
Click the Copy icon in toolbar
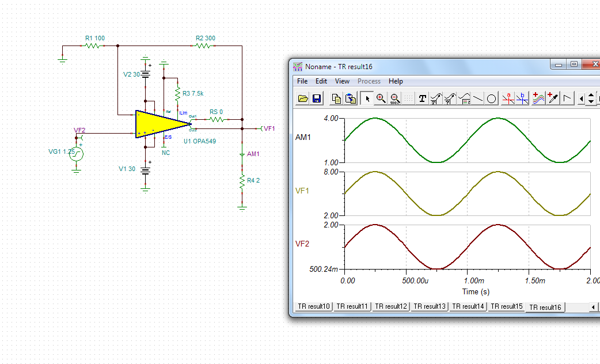[337, 98]
